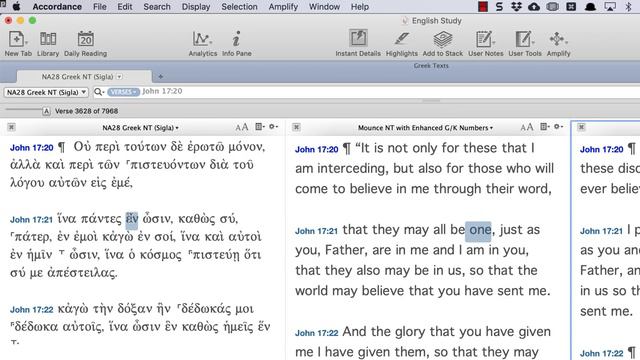Open the Window menu

324,7
